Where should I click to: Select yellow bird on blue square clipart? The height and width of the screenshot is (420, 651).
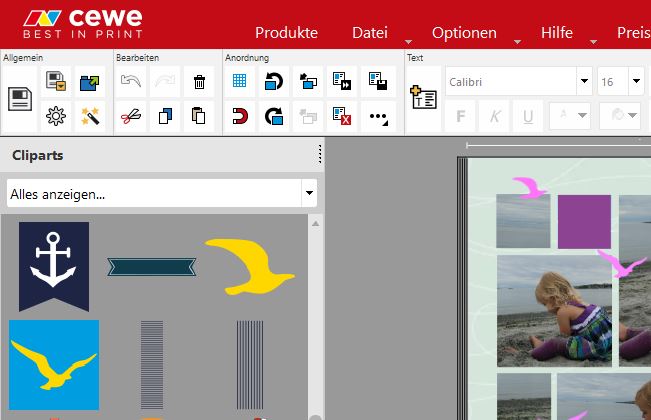(54, 365)
